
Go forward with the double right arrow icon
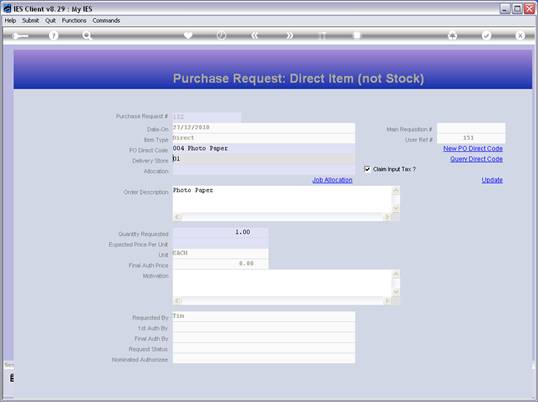click(x=289, y=35)
